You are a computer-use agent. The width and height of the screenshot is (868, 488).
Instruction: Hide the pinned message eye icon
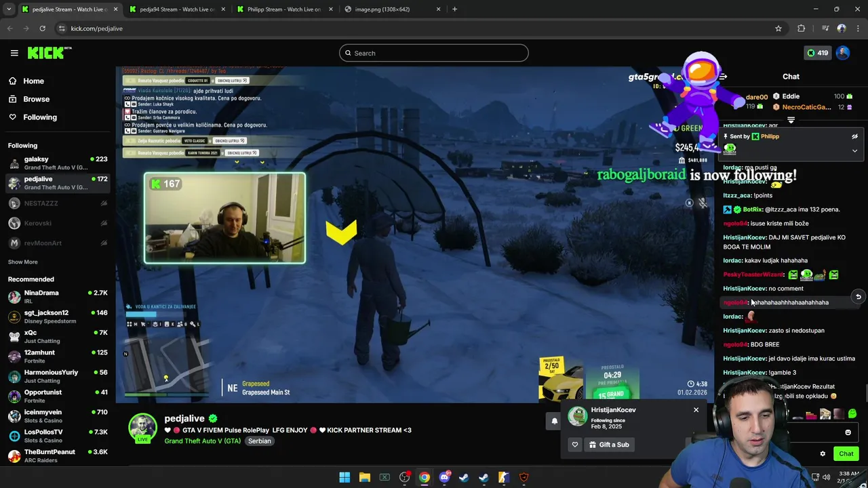pos(854,136)
